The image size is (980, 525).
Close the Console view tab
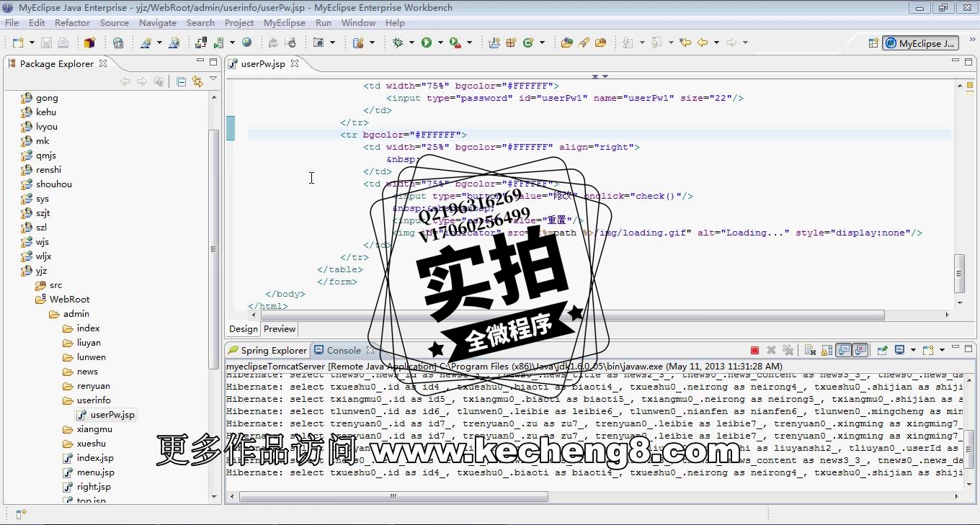pyautogui.click(x=370, y=350)
